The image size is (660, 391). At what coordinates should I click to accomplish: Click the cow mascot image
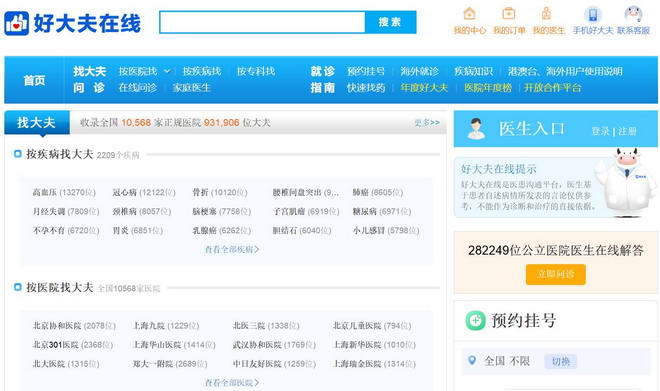point(626,182)
